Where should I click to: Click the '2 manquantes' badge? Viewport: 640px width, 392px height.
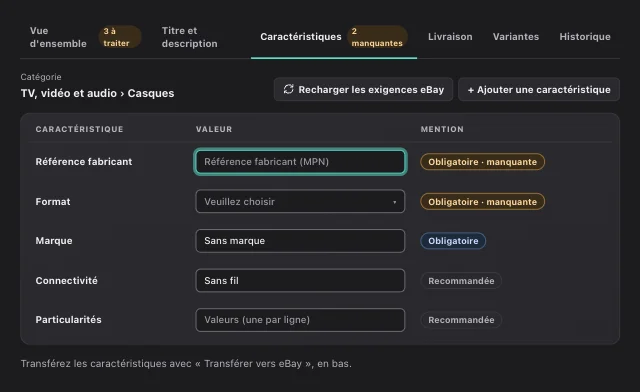[x=377, y=37]
